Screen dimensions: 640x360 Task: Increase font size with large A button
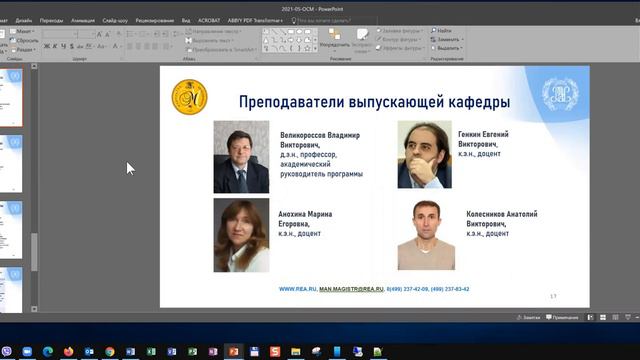99,35
